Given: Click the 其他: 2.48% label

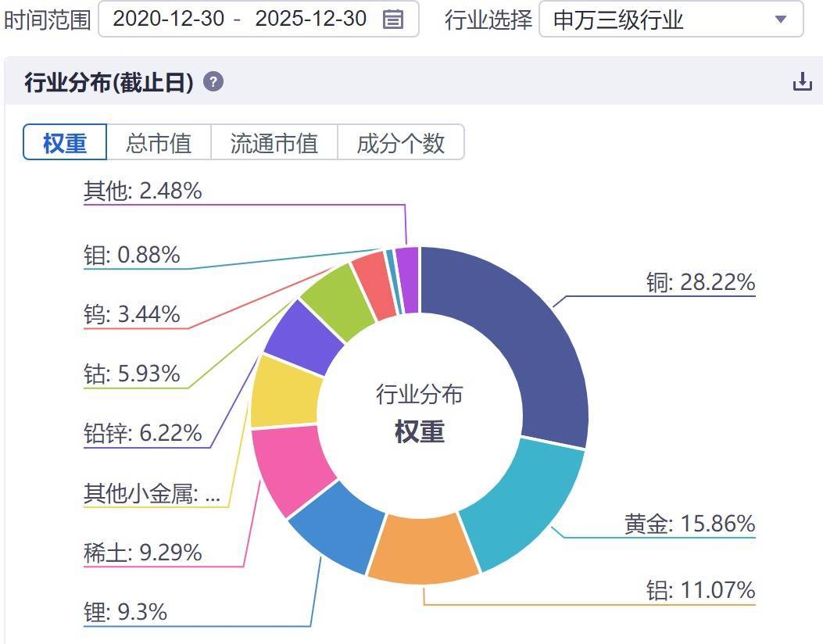Looking at the screenshot, I should coord(143,190).
